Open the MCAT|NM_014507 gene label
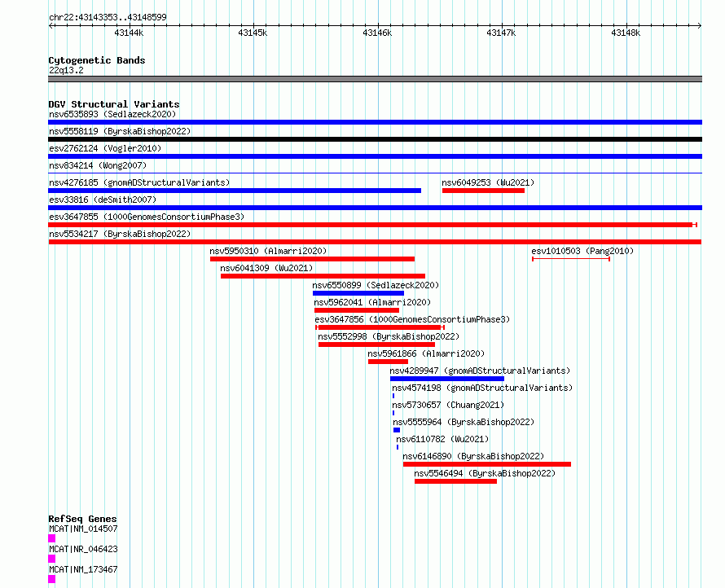The width and height of the screenshot is (725, 588). (x=83, y=529)
